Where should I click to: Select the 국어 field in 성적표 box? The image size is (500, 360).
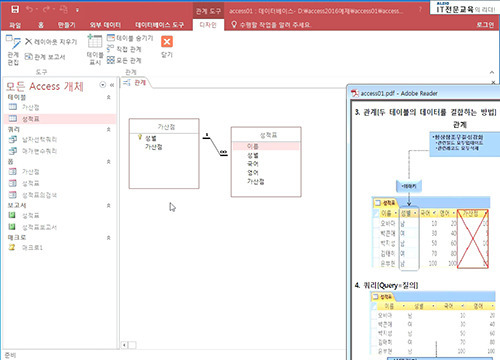coord(253,164)
